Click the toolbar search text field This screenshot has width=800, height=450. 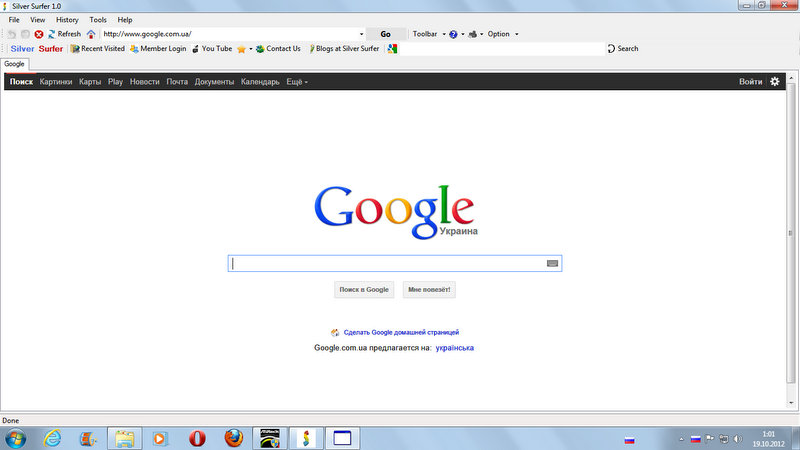(502, 49)
